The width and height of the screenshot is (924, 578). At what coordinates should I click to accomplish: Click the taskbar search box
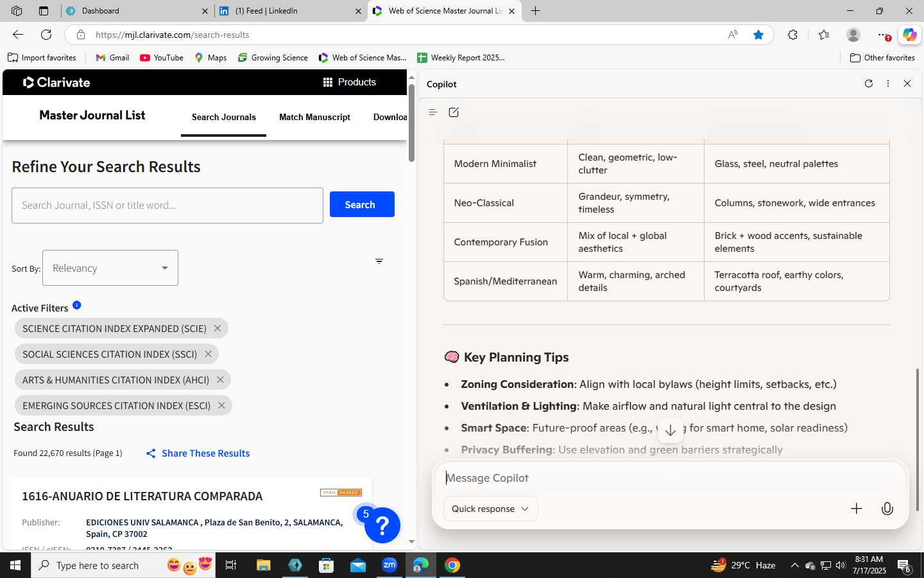click(x=122, y=565)
